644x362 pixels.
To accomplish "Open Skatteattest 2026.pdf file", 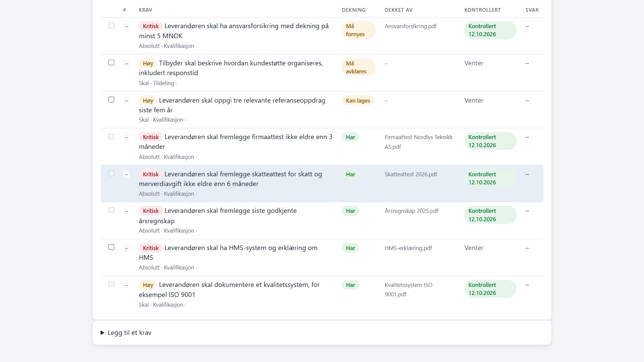I will pos(411,174).
